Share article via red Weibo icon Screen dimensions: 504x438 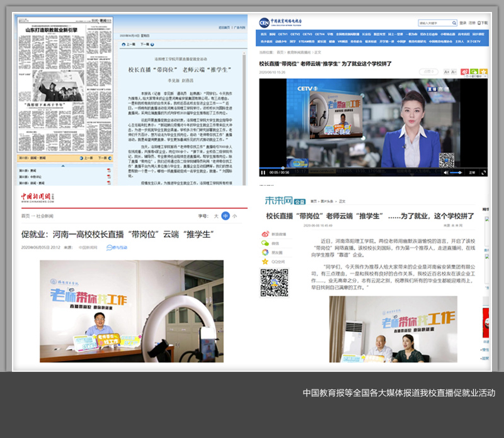(465, 72)
